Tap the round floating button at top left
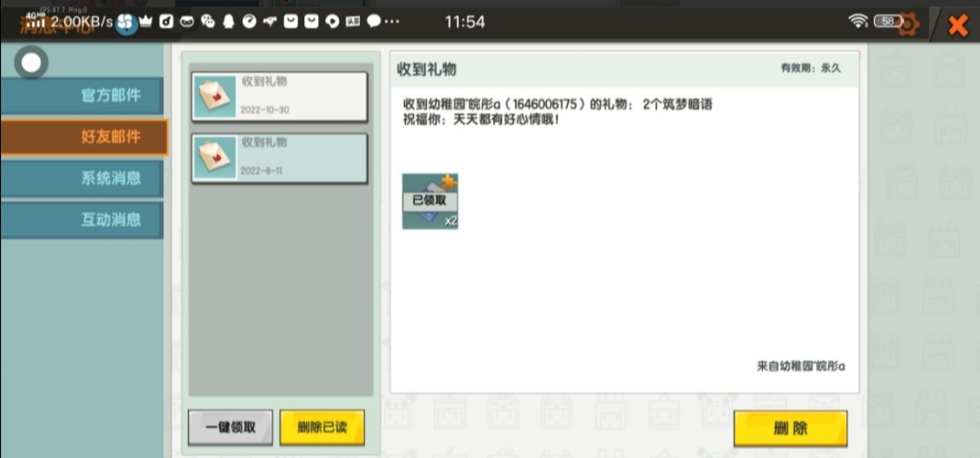 tap(33, 63)
